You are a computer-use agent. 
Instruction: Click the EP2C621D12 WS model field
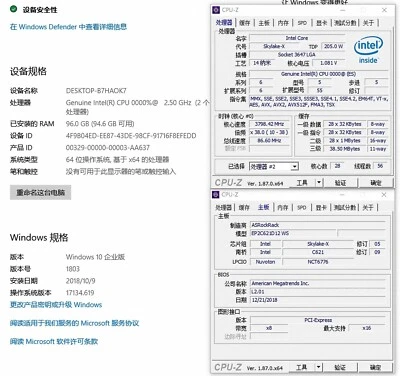[x=293, y=233]
